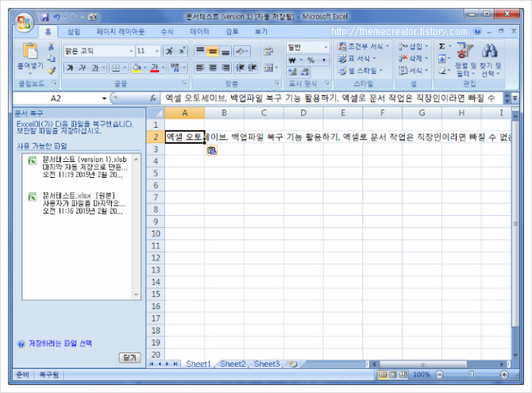Image resolution: width=532 pixels, height=393 pixels.
Task: Open fill color dropdown arrow
Action: (145, 67)
